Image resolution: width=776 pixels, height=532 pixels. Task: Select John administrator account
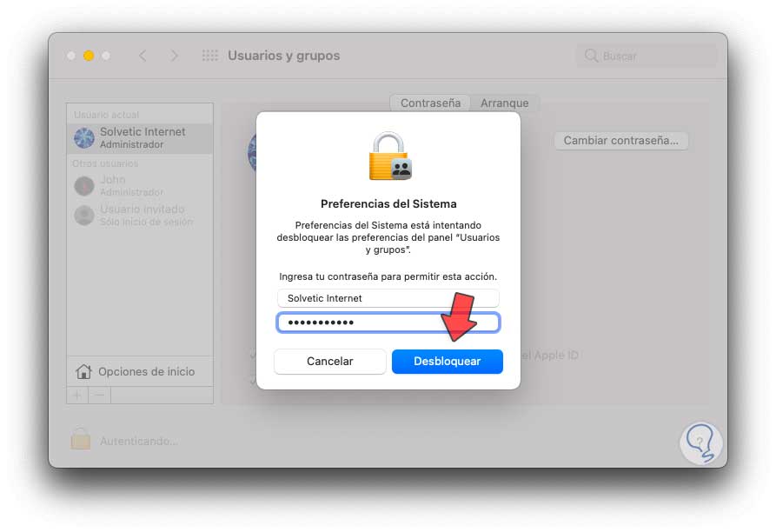click(140, 185)
